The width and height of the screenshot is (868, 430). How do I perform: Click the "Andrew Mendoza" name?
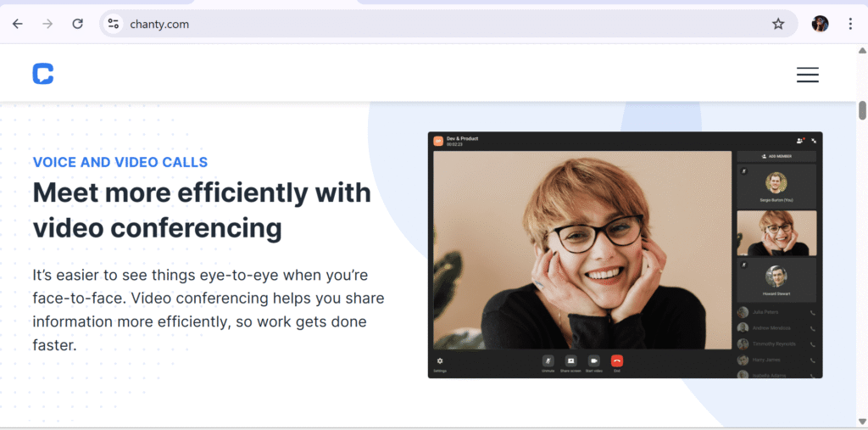click(x=771, y=328)
